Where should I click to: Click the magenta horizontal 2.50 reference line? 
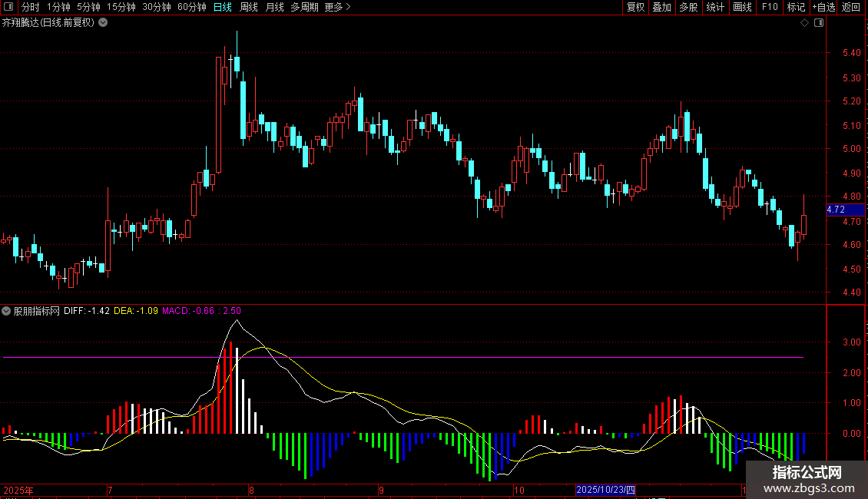(x=403, y=358)
